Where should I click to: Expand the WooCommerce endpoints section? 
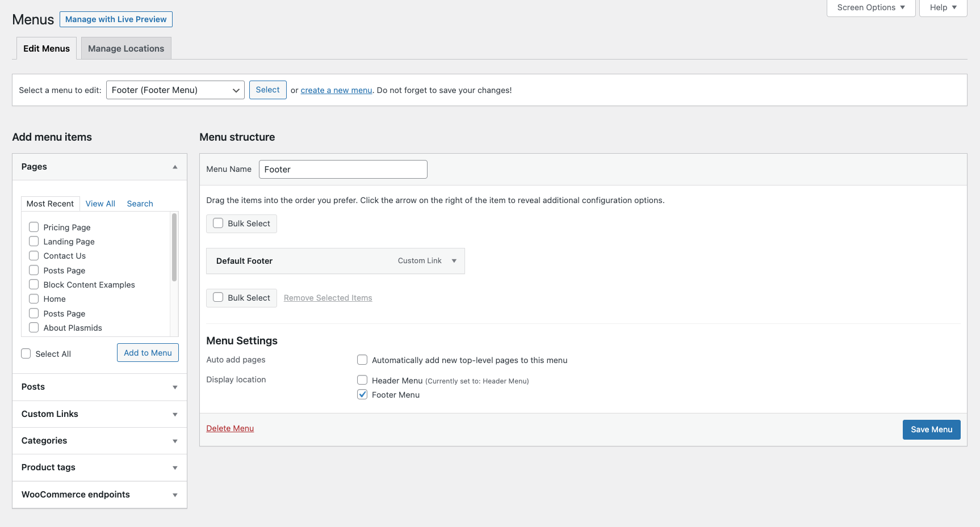click(175, 495)
